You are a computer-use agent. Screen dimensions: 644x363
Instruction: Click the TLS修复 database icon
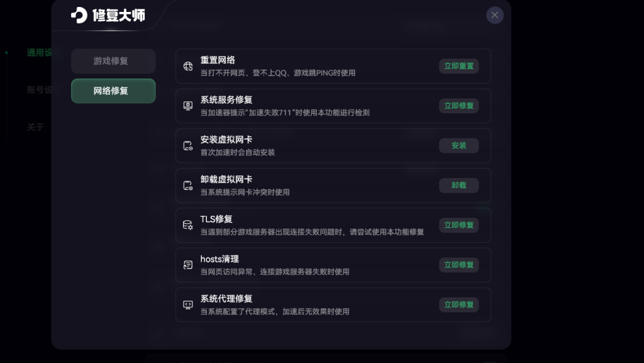(x=187, y=225)
